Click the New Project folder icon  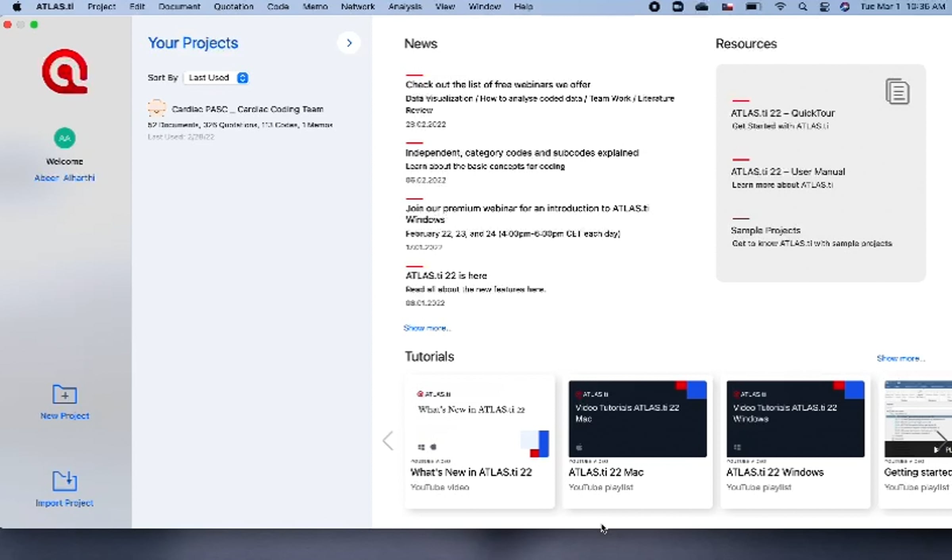tap(65, 394)
